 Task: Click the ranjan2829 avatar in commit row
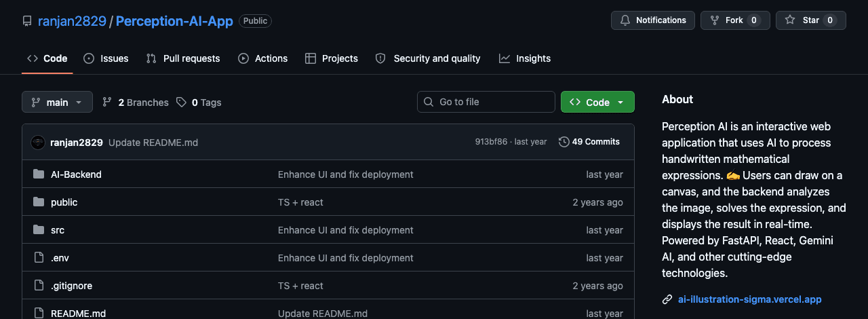(x=38, y=142)
